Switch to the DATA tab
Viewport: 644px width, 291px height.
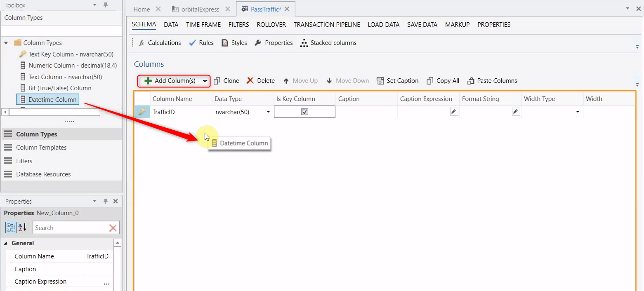[x=171, y=25]
